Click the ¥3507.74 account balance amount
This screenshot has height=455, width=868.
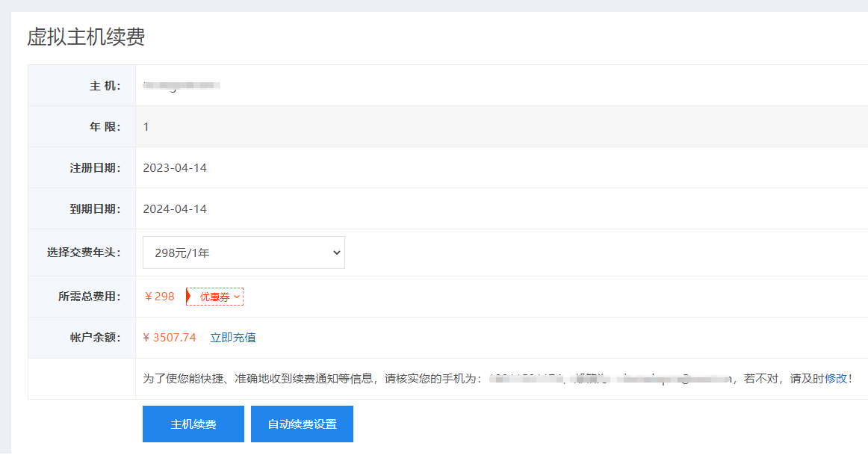point(170,338)
